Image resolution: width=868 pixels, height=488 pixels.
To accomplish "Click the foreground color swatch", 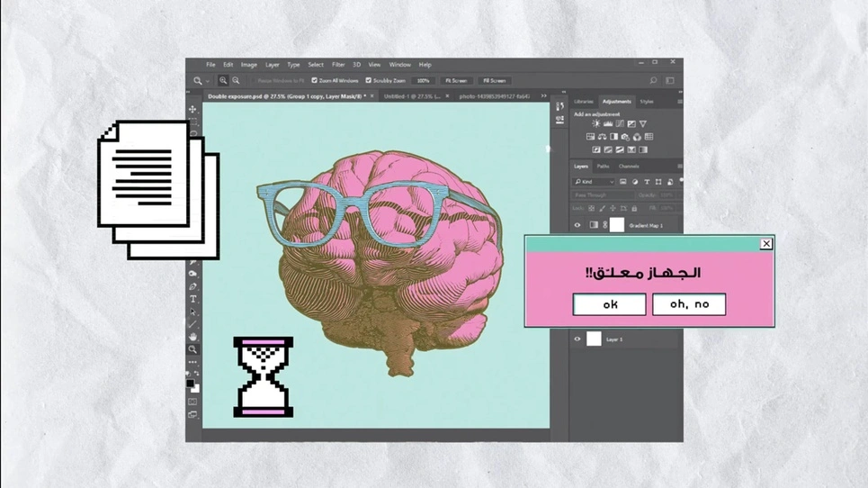I will coord(190,383).
